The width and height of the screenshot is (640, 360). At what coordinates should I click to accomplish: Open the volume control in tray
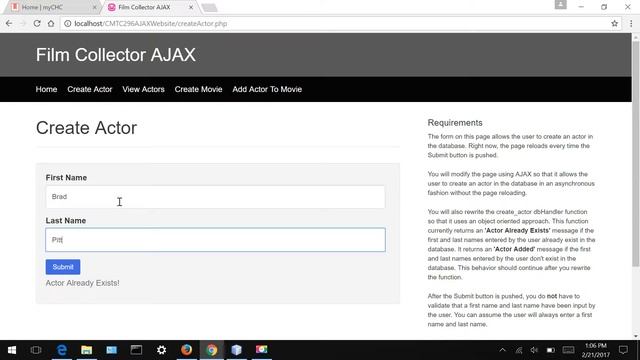coord(534,350)
